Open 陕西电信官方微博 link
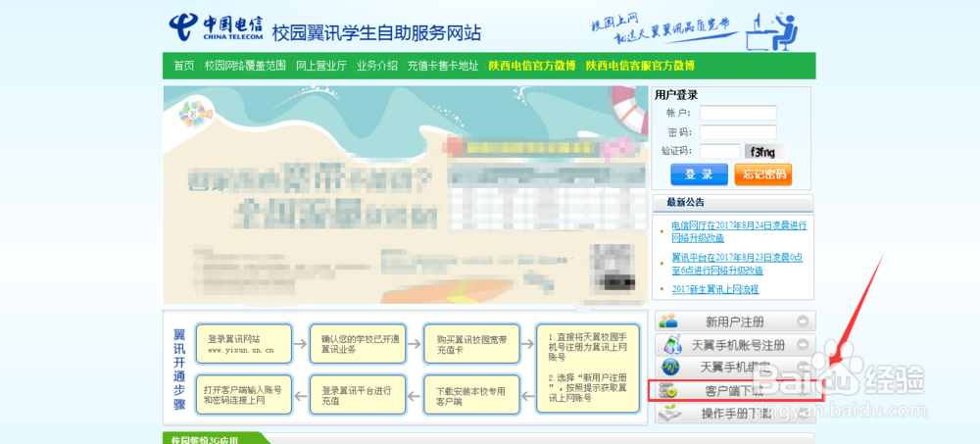Screen dimensions: 980x444 pyautogui.click(x=532, y=66)
